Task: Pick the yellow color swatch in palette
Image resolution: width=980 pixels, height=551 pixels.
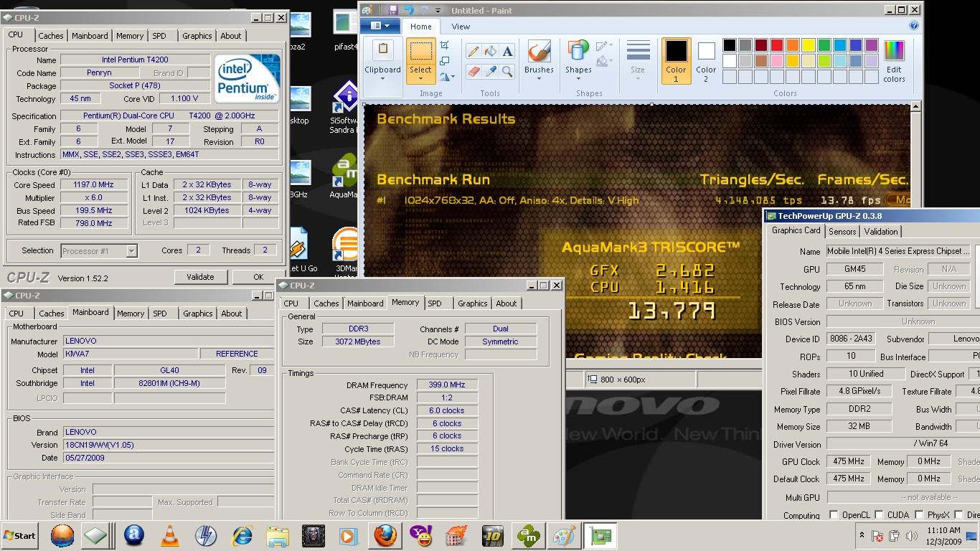Action: point(808,45)
